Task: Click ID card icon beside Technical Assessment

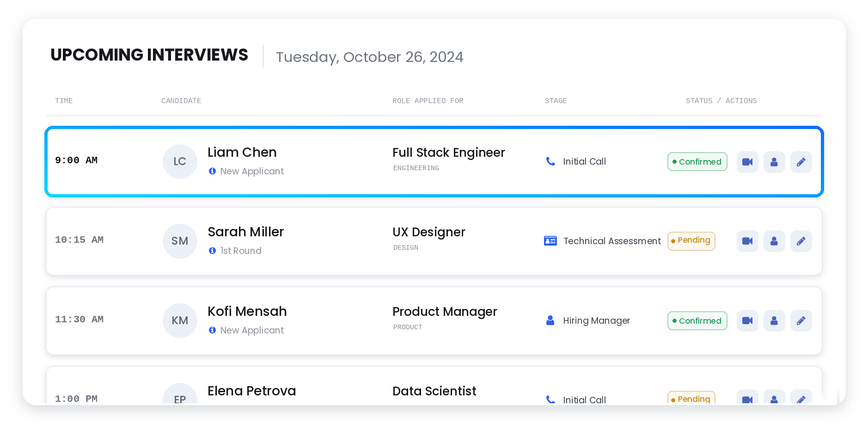Action: click(550, 241)
